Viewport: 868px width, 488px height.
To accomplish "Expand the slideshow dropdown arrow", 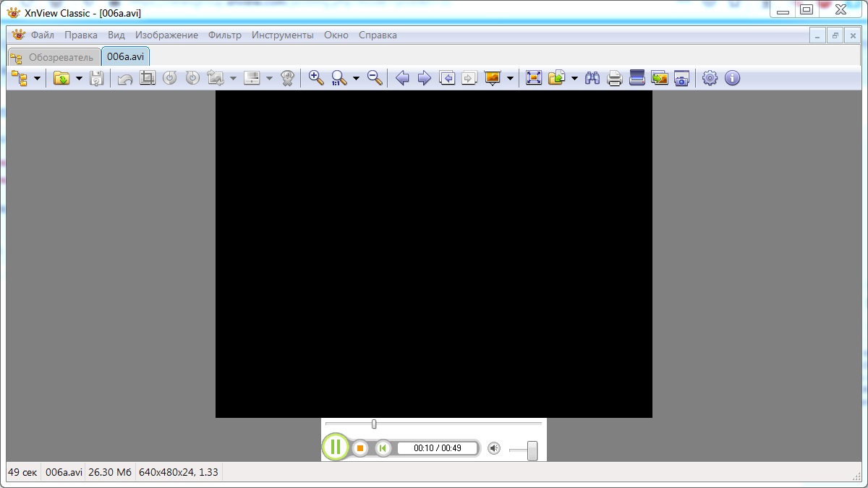I will click(510, 79).
